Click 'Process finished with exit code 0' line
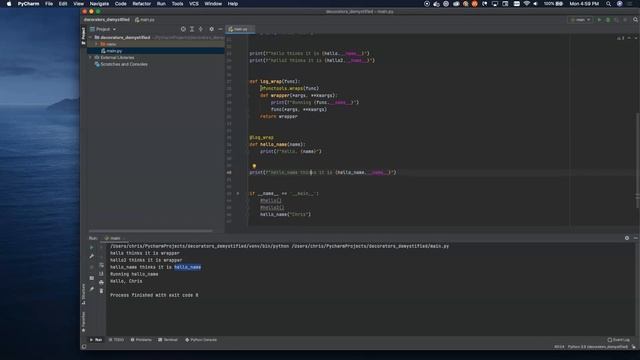Viewport: 640px width, 360px height. tap(154, 295)
